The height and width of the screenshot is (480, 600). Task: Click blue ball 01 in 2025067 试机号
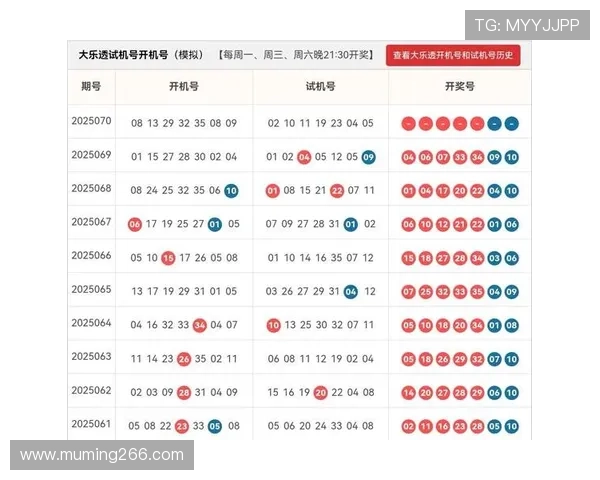pos(351,224)
